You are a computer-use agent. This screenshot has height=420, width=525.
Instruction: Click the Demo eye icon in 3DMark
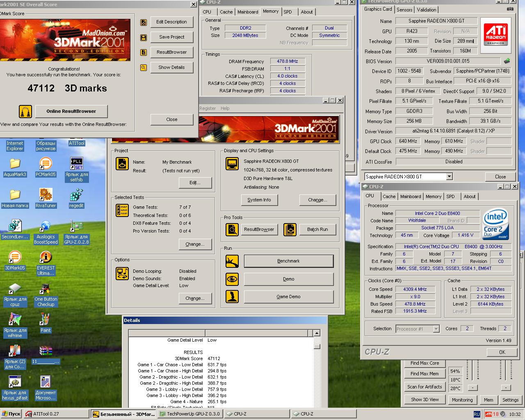click(x=233, y=279)
